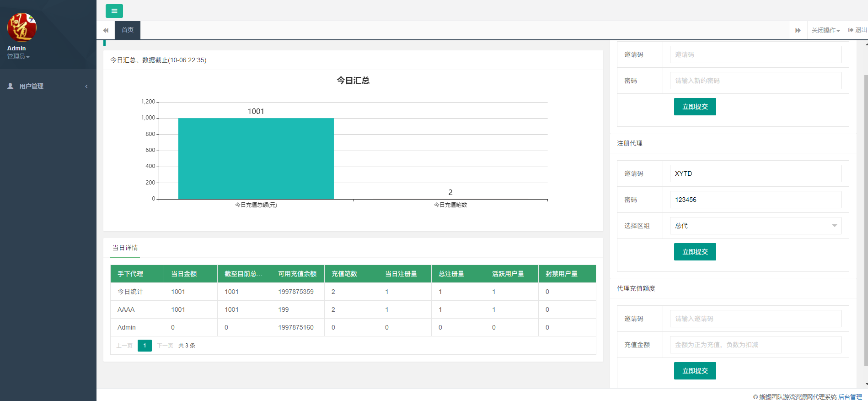Click the 邀请码 field containing XYTD
This screenshot has height=401, width=868.
[755, 173]
